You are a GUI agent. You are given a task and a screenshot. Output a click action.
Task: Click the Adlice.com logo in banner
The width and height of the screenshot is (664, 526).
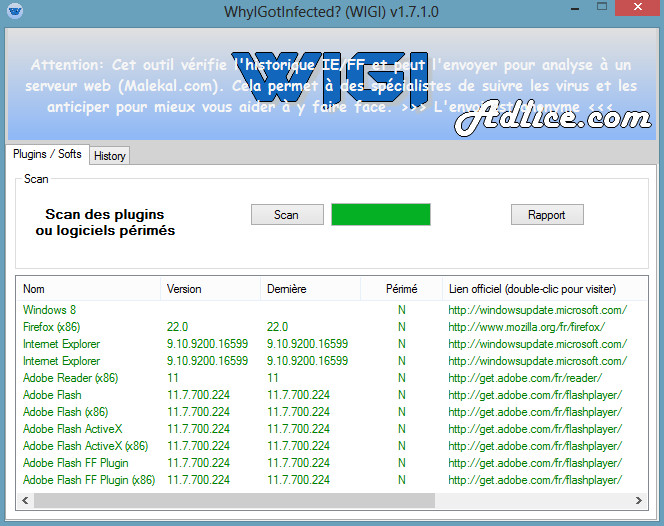[x=553, y=118]
